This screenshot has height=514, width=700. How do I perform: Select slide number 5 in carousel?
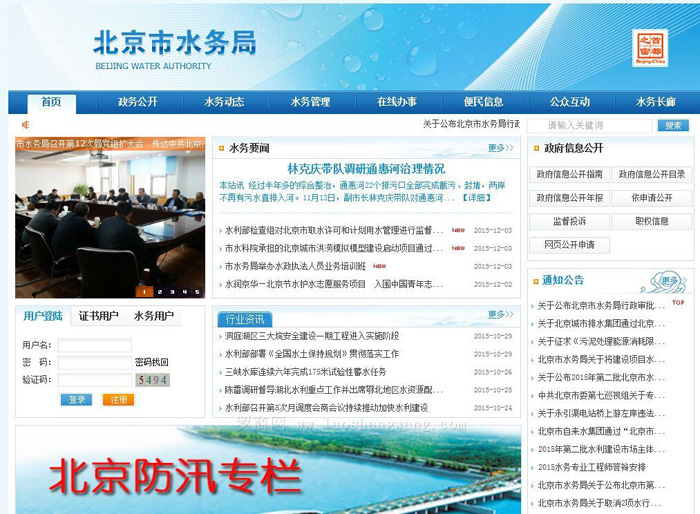coord(197,292)
